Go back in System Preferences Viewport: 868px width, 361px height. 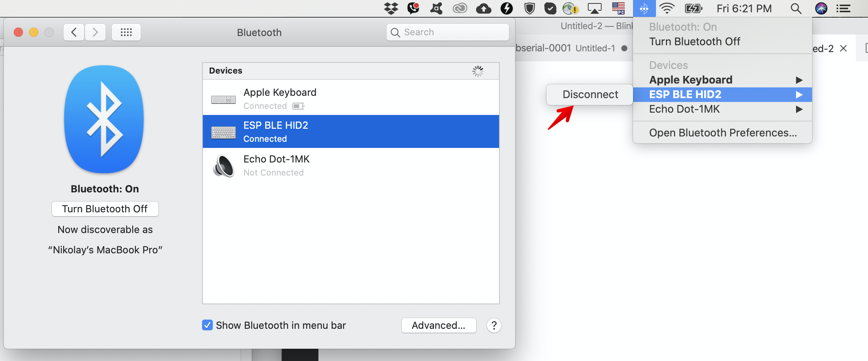pyautogui.click(x=74, y=32)
